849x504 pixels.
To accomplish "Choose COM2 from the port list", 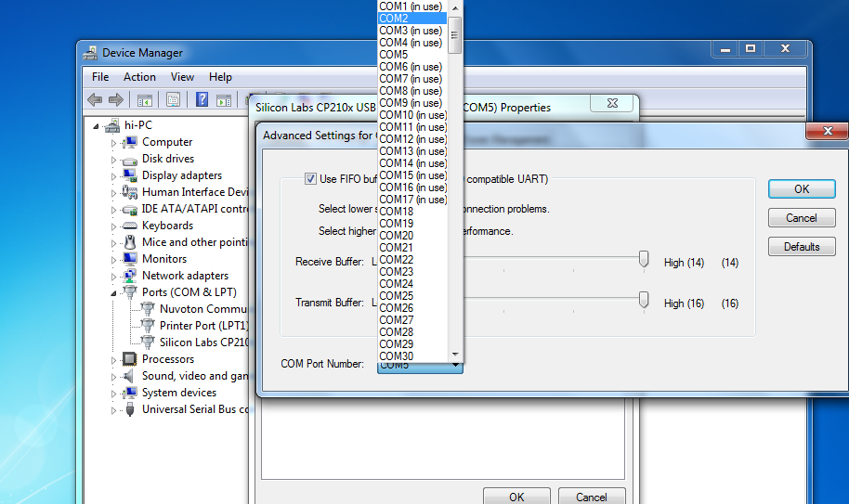I will coord(412,19).
